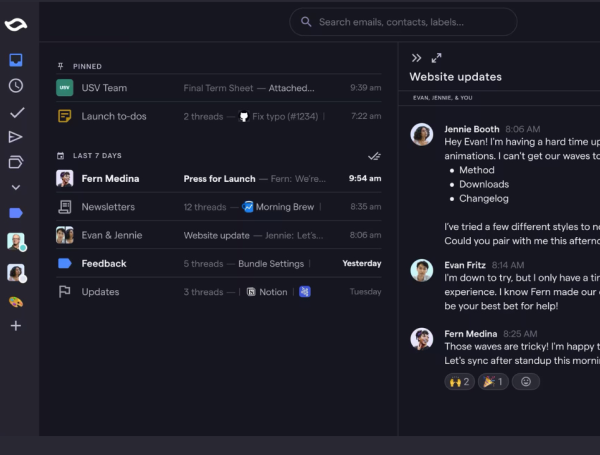Toggle the party popper reaction
This screenshot has width=600, height=455.
point(494,381)
